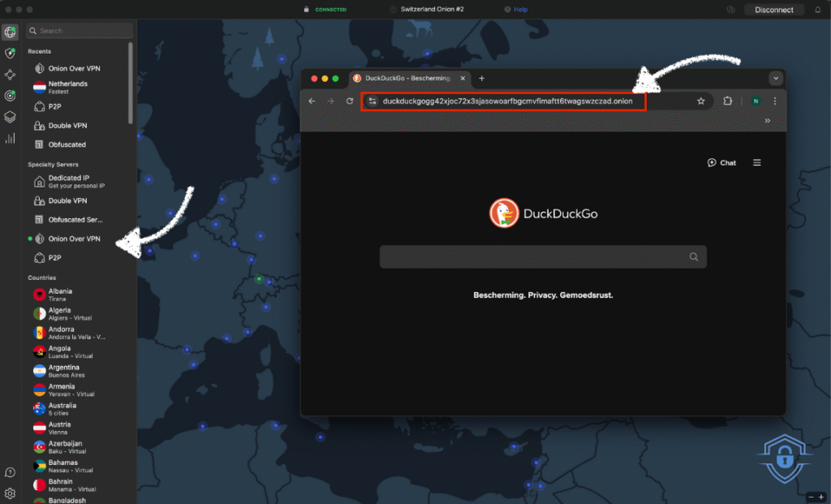Open Threat Protection shield icon in sidebar
The width and height of the screenshot is (831, 504).
(10, 53)
